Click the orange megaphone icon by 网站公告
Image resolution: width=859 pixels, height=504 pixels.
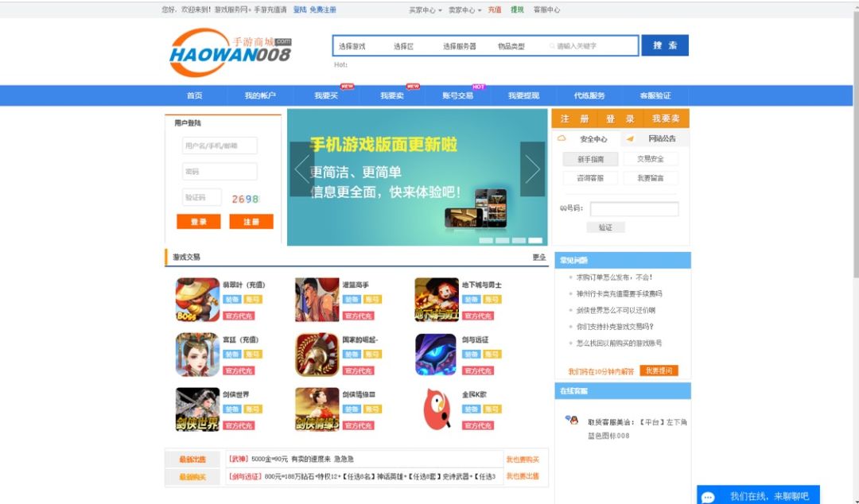(630, 138)
